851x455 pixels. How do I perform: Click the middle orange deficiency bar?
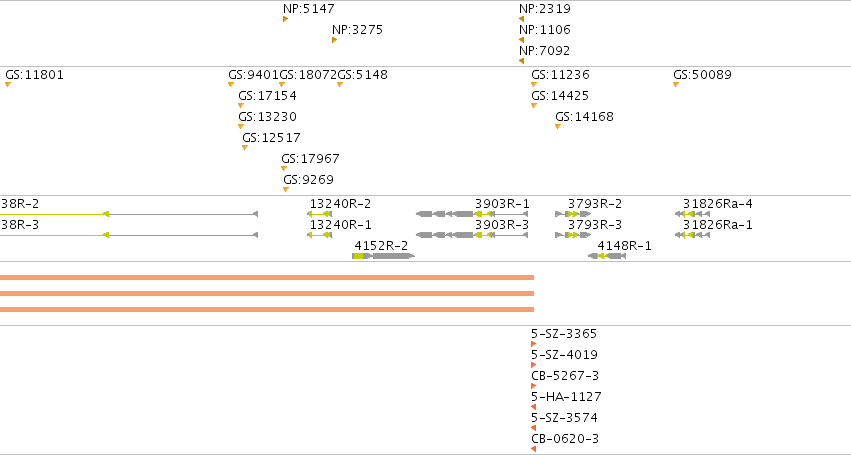267,294
